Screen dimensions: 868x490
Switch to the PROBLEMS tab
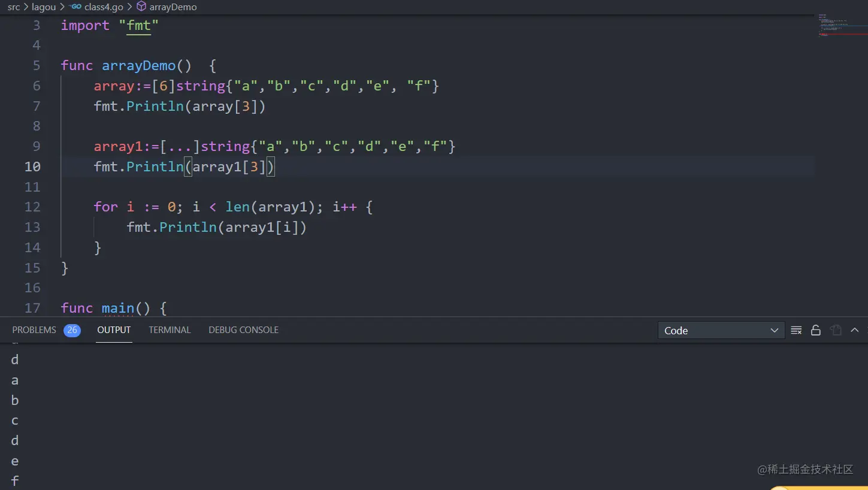34,330
